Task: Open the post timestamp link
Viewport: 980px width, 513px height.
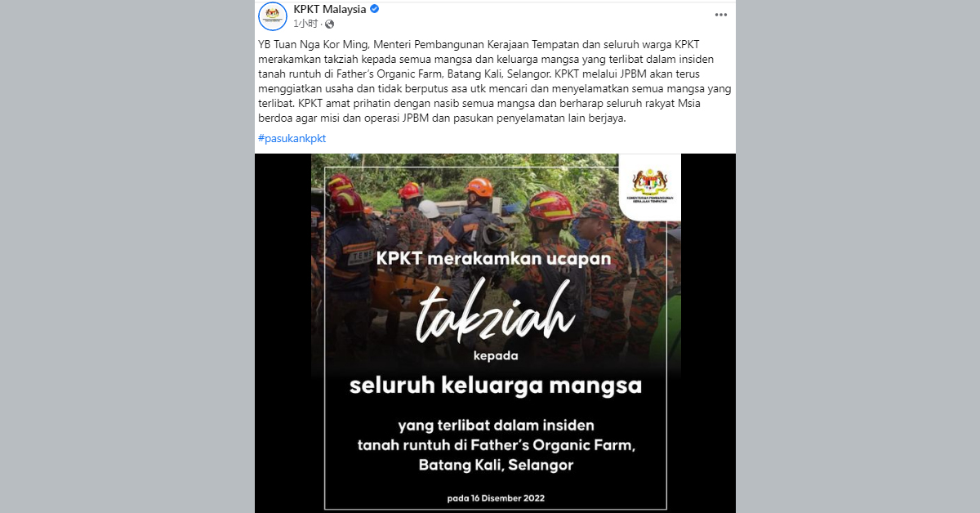Action: 308,24
